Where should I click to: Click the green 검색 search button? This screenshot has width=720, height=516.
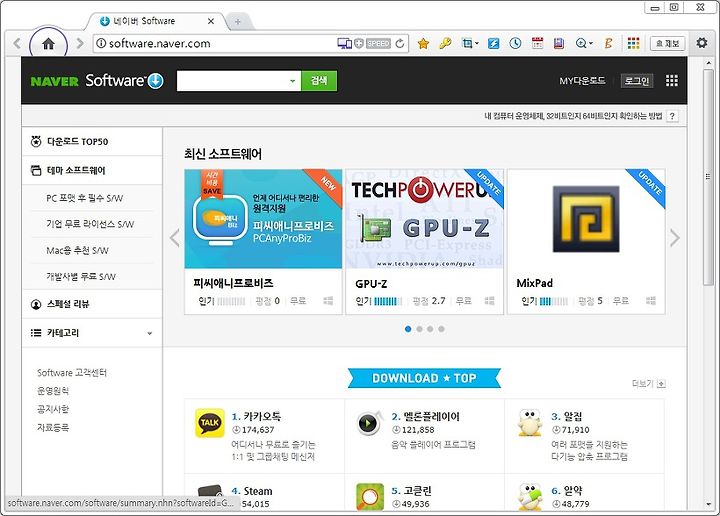[x=319, y=81]
